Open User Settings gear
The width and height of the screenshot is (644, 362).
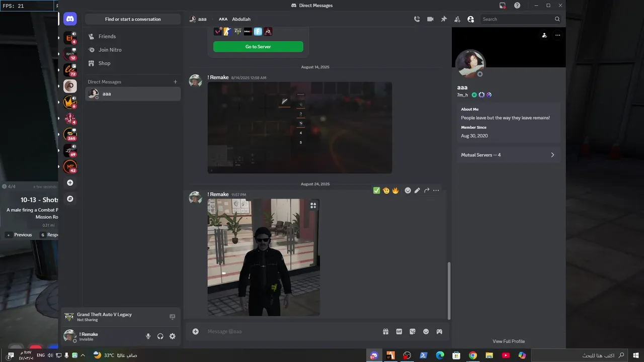172,336
